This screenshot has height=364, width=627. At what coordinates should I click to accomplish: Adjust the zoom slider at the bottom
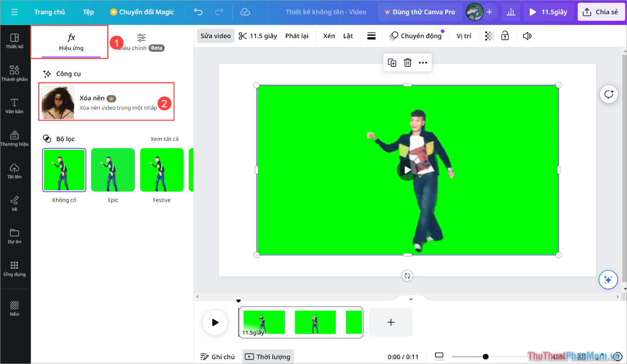(x=486, y=357)
